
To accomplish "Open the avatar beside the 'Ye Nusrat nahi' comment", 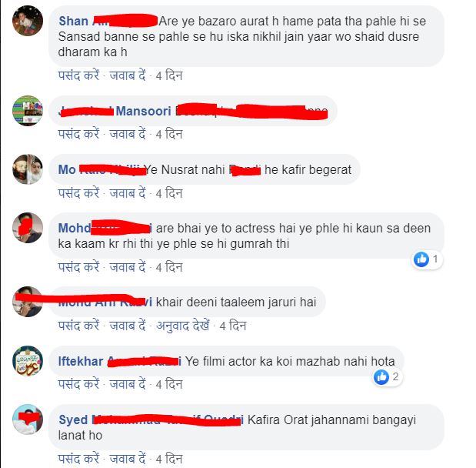I will pyautogui.click(x=28, y=169).
